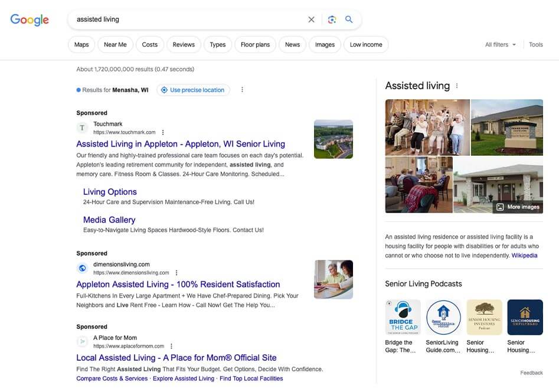Image resolution: width=559 pixels, height=392 pixels.
Task: Open the Wikipedia link in knowledge panel
Action: click(x=524, y=256)
